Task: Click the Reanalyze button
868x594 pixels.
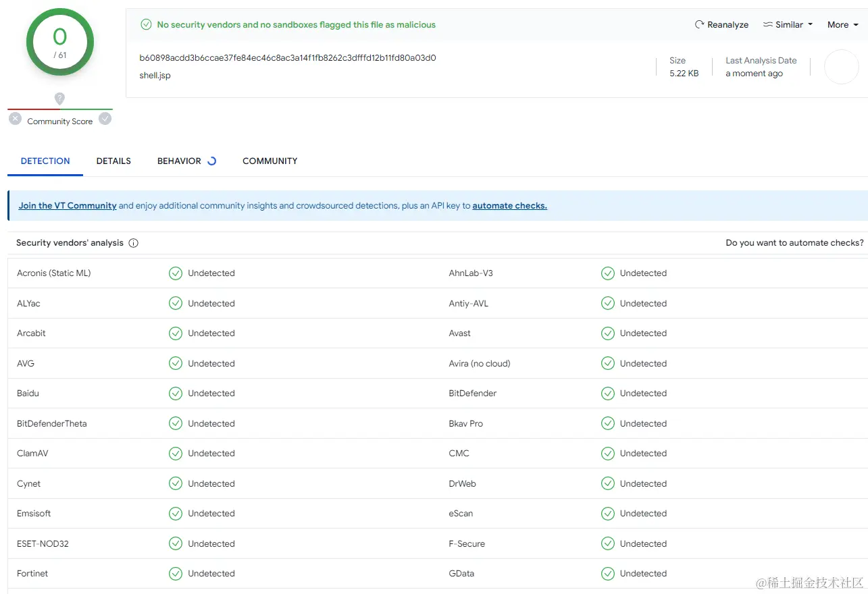Action: [721, 24]
